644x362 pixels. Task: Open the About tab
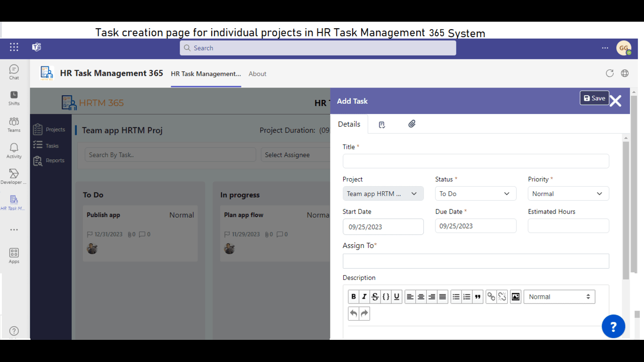257,74
